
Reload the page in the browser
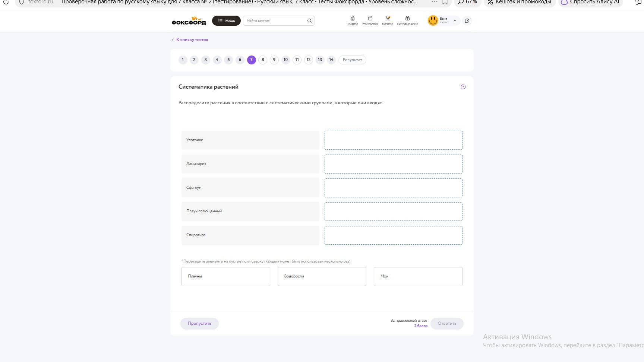tap(6, 2)
